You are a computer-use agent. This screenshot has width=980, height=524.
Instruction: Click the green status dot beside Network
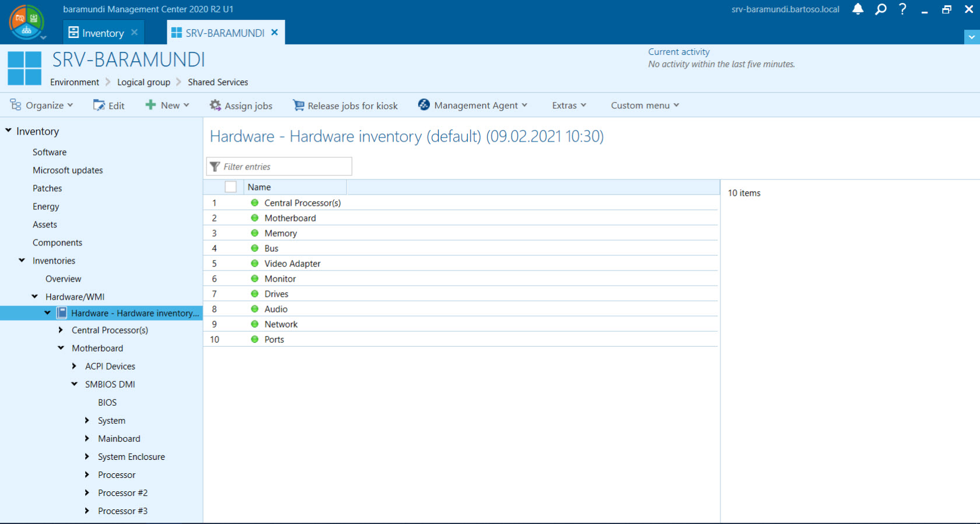[254, 323]
